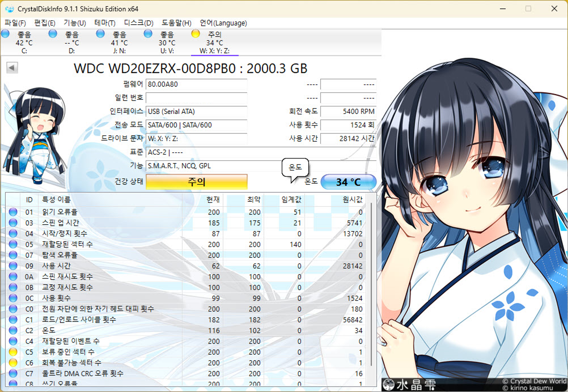Click status icon of attribute C4 재할당된 이벤트 수
Screen dimensions: 568x392
13,341
